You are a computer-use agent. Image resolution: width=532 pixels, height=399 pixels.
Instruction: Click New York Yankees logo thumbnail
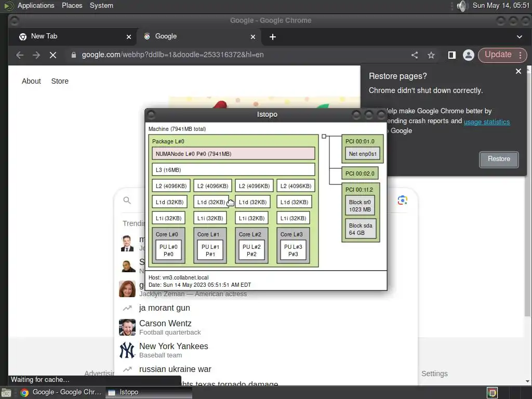(x=127, y=350)
